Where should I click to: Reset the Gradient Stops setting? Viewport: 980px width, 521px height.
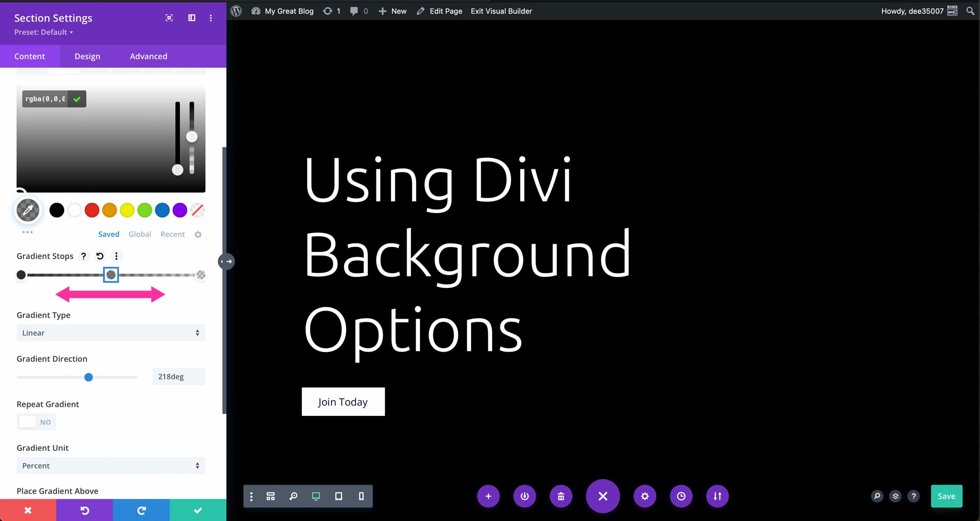point(100,256)
